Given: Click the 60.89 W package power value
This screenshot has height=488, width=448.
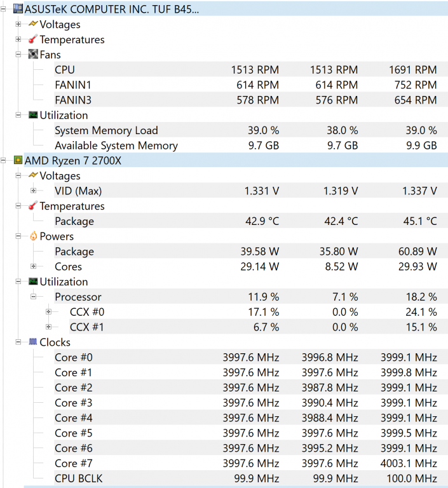Looking at the screenshot, I should coord(417,251).
